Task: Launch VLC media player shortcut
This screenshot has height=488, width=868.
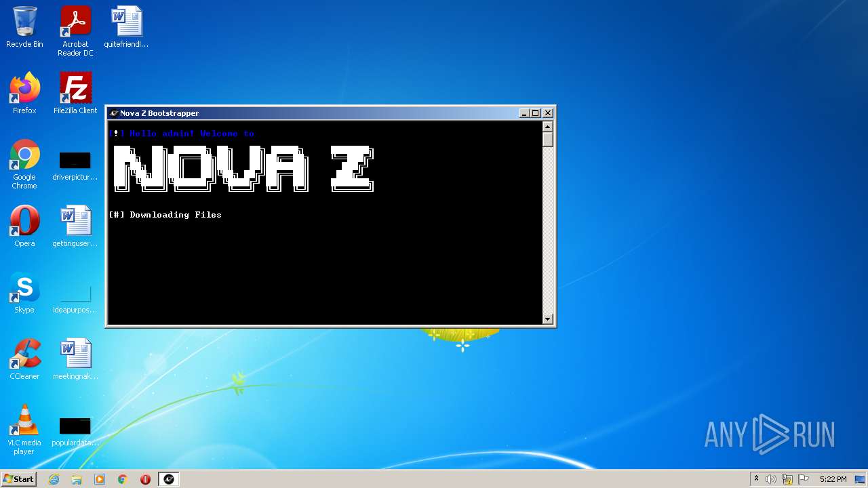Action: tap(24, 430)
